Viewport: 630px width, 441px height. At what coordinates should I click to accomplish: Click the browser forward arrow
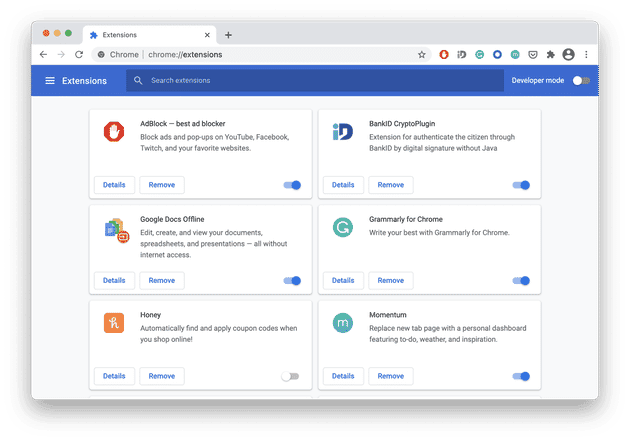pyautogui.click(x=61, y=55)
